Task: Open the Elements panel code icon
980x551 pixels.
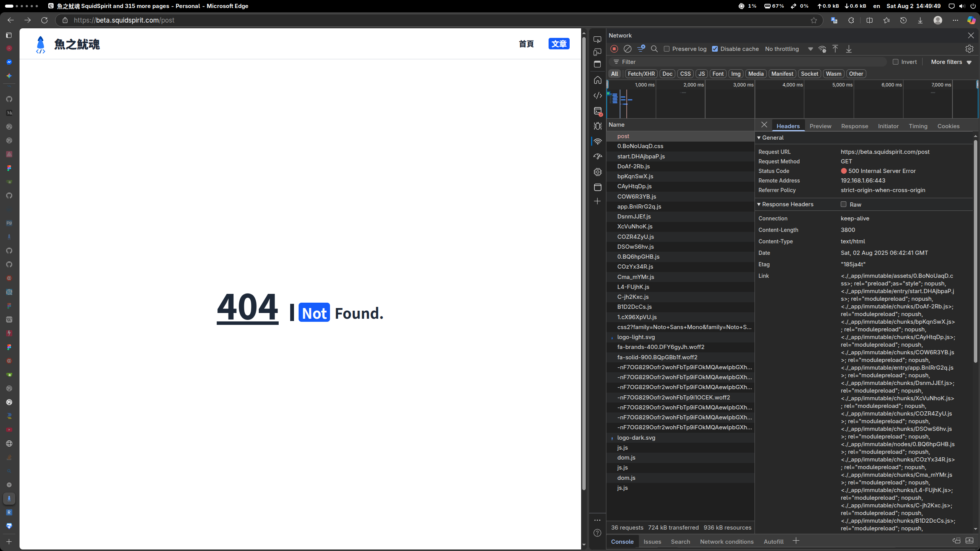Action: coord(598,96)
